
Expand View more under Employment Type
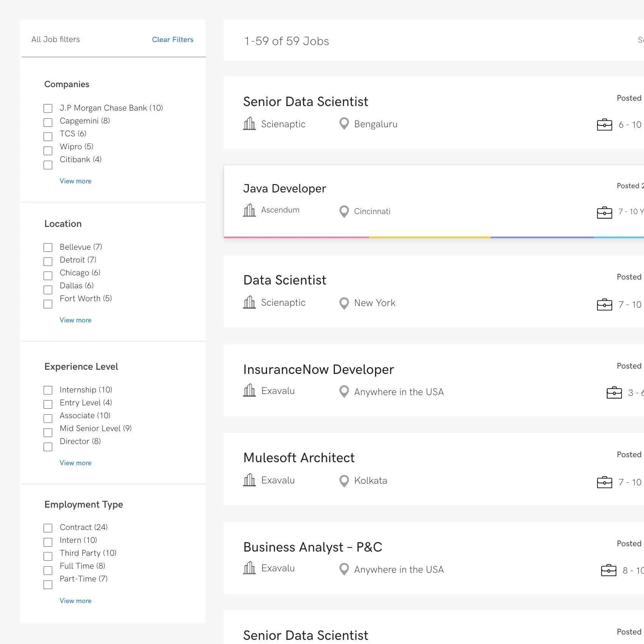pos(75,601)
